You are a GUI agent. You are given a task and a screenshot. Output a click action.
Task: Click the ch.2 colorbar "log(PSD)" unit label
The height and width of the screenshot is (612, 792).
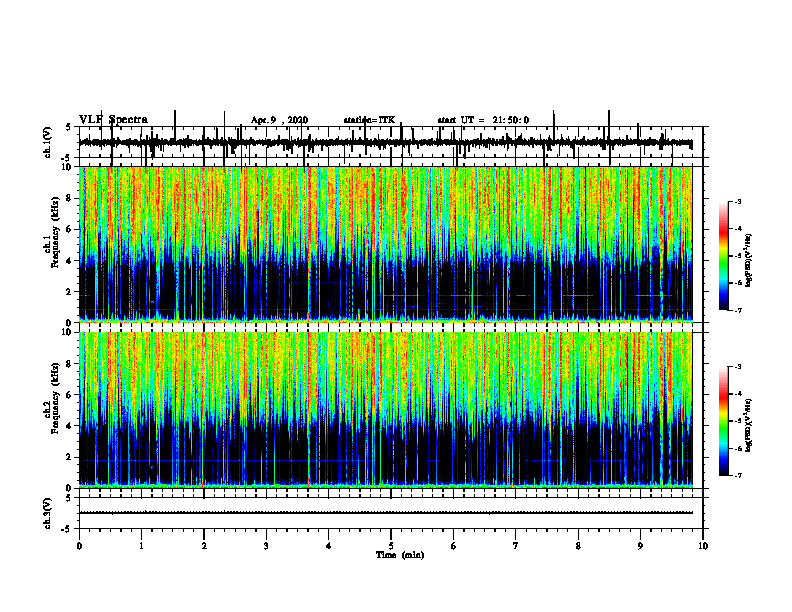(748, 426)
